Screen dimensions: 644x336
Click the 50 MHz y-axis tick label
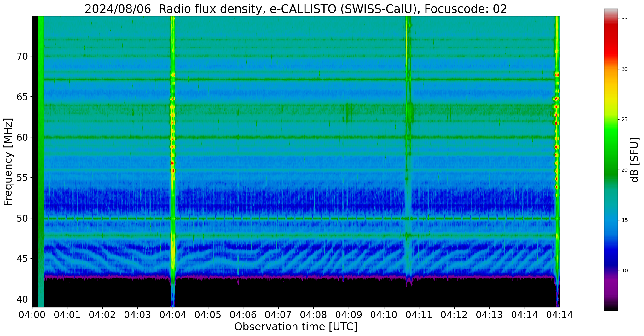pyautogui.click(x=22, y=218)
